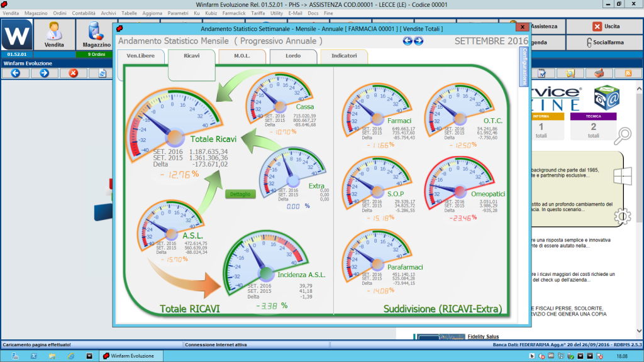Click the Omeopatici gauge
644x362 pixels.
click(459, 183)
